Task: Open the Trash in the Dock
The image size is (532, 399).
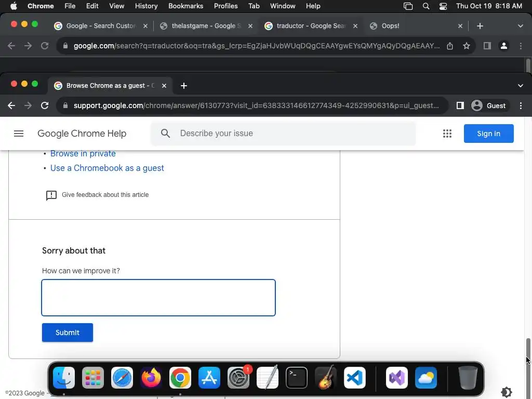Action: [468, 377]
